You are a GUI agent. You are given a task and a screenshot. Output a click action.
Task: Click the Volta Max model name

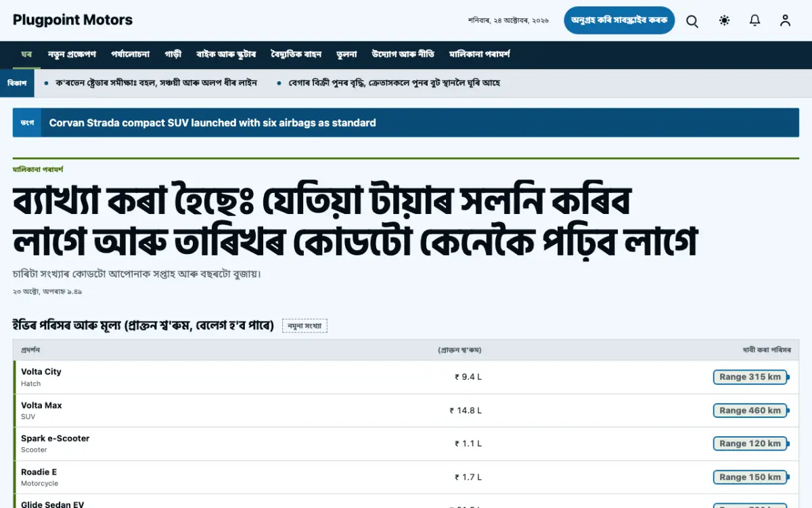click(x=41, y=405)
